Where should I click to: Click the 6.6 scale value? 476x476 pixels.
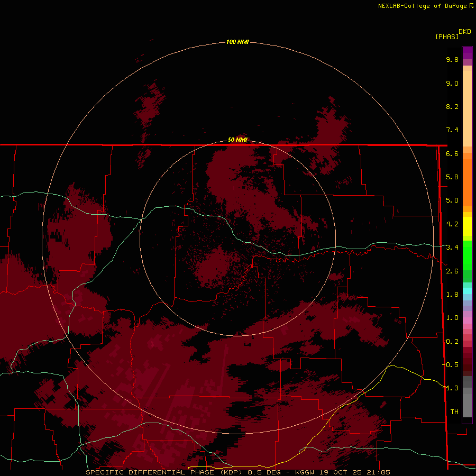[452, 153]
